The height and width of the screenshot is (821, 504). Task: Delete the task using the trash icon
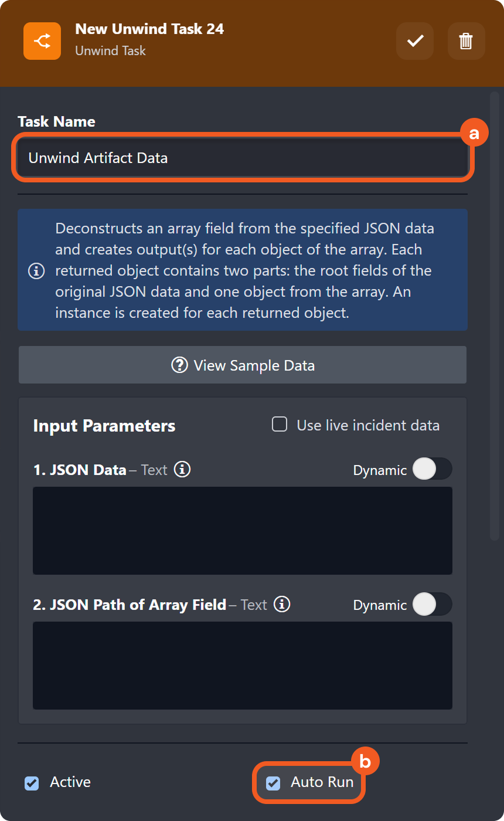466,41
